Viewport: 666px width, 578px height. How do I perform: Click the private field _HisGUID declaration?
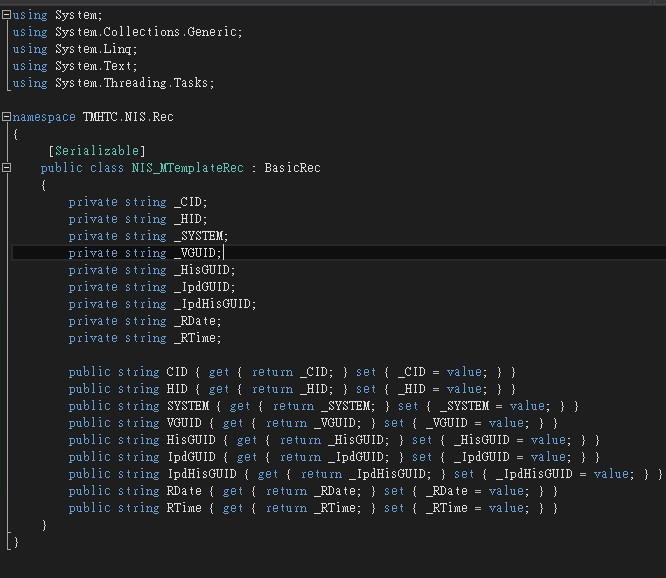(152, 270)
